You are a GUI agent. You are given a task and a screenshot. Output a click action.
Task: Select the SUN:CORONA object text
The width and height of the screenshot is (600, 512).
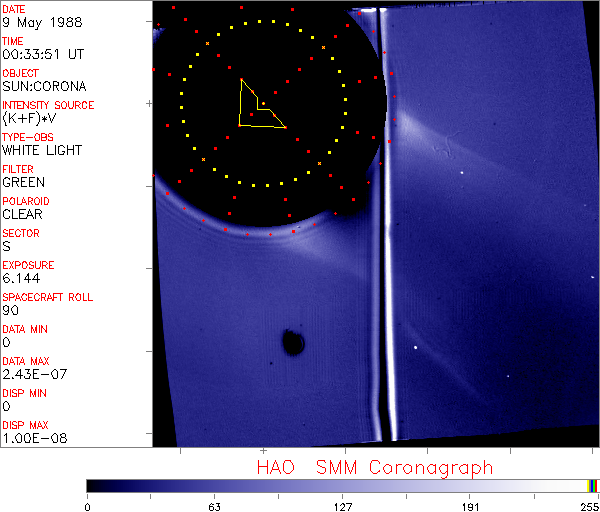point(43,86)
